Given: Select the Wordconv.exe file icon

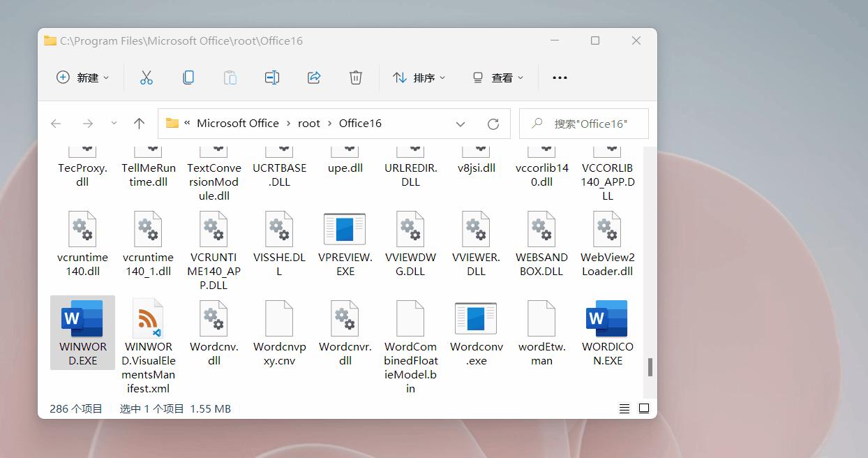Looking at the screenshot, I should (x=476, y=318).
